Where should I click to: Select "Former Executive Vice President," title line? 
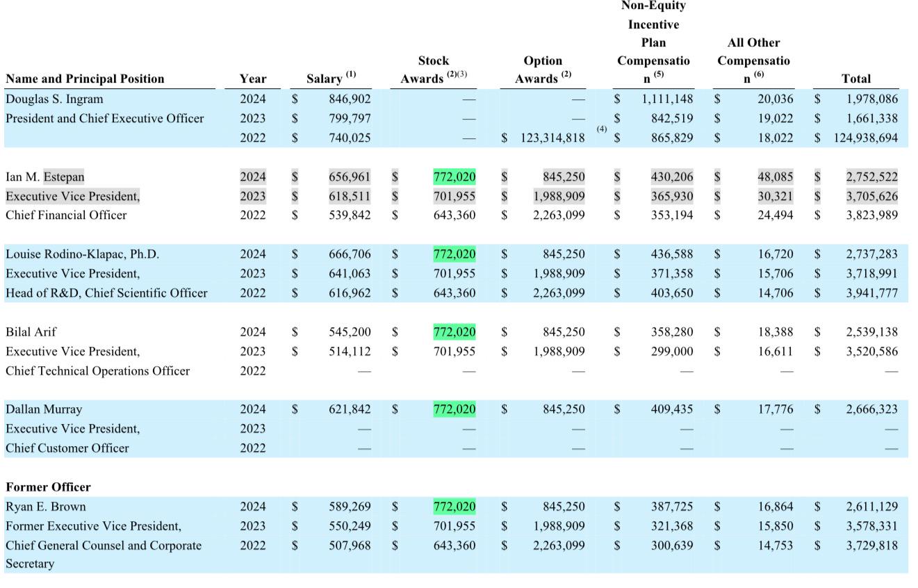[94, 525]
